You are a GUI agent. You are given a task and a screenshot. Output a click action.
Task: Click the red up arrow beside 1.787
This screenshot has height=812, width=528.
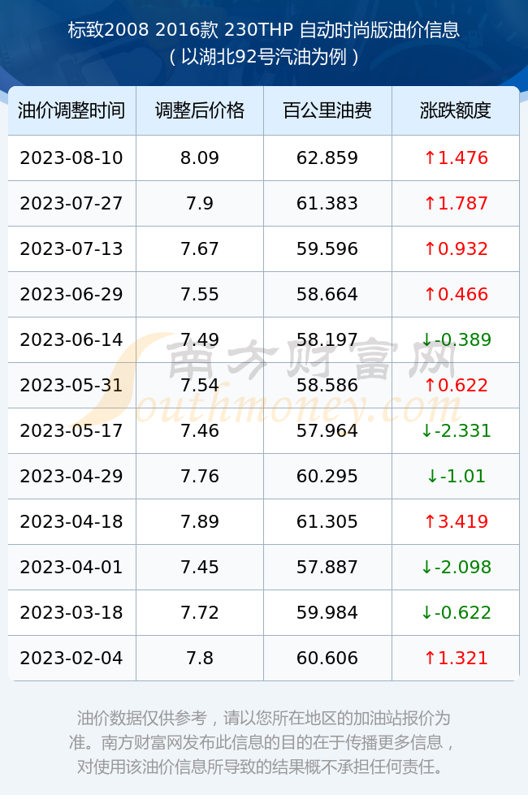coord(430,204)
